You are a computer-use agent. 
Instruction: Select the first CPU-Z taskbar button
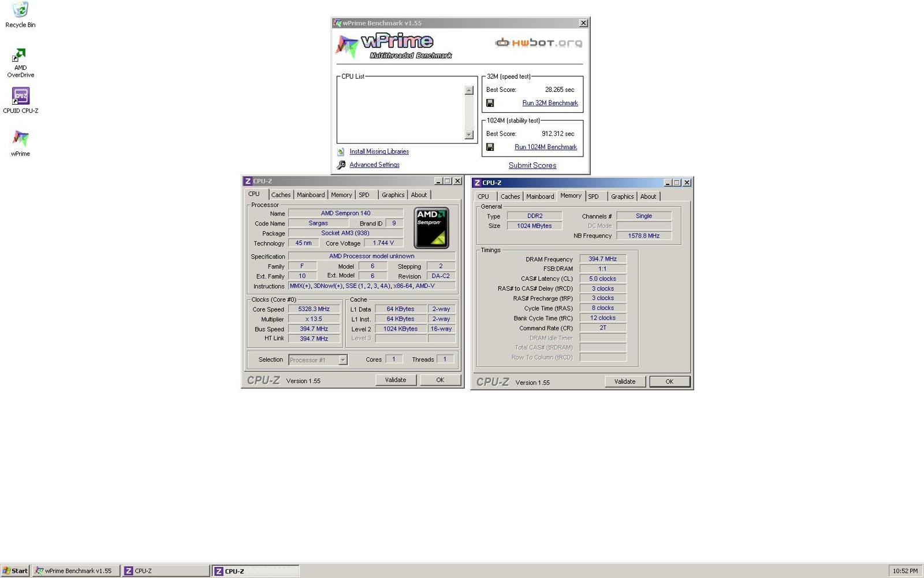click(166, 570)
